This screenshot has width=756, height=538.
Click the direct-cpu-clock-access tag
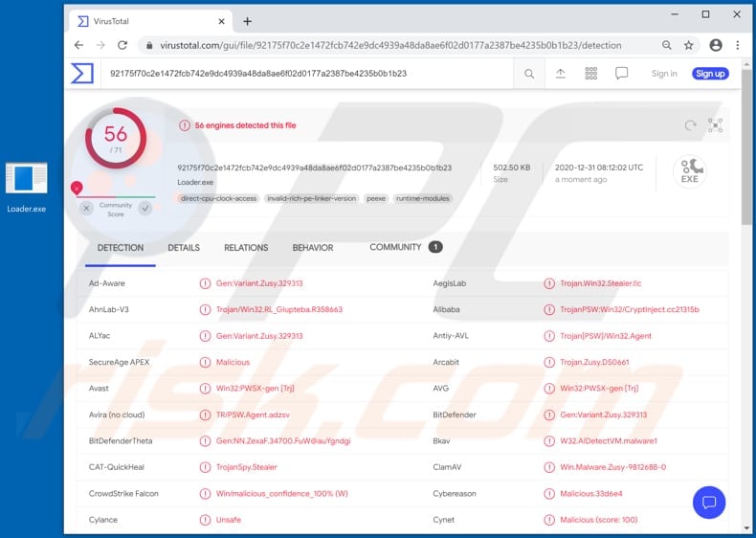(x=218, y=198)
